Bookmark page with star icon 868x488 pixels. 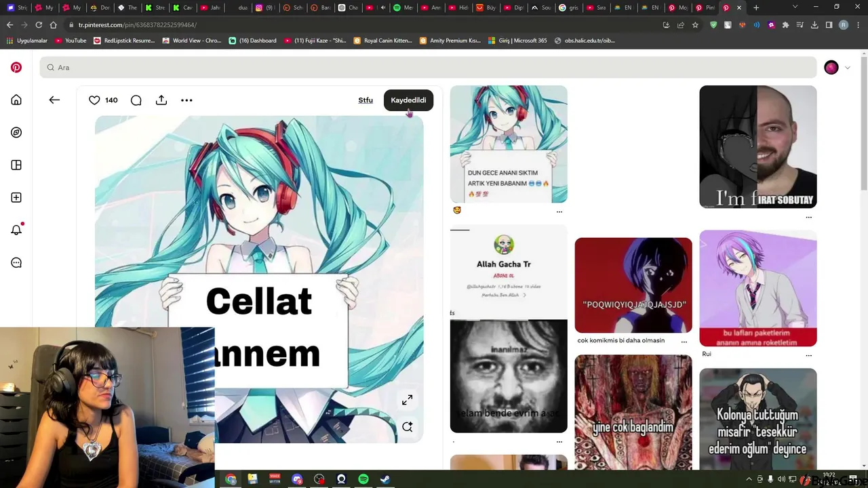point(695,25)
